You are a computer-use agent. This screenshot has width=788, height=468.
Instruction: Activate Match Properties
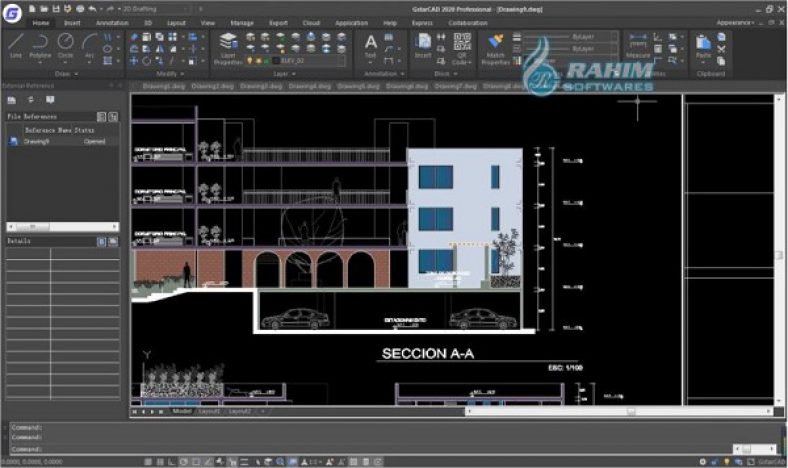(x=496, y=49)
